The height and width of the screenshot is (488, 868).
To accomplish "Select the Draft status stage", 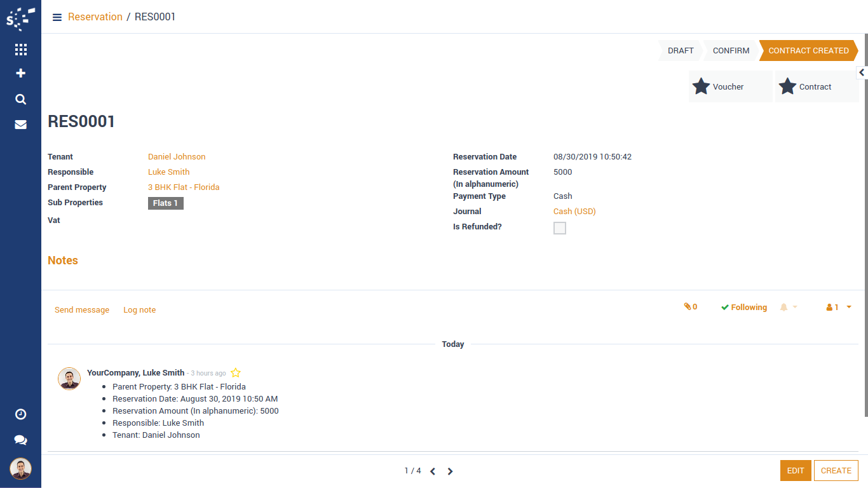I will click(x=681, y=51).
